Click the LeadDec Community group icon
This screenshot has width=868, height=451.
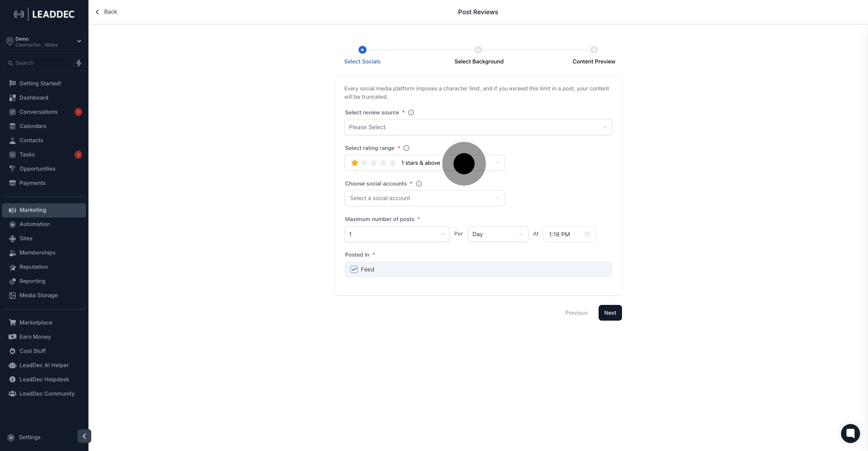coord(12,394)
